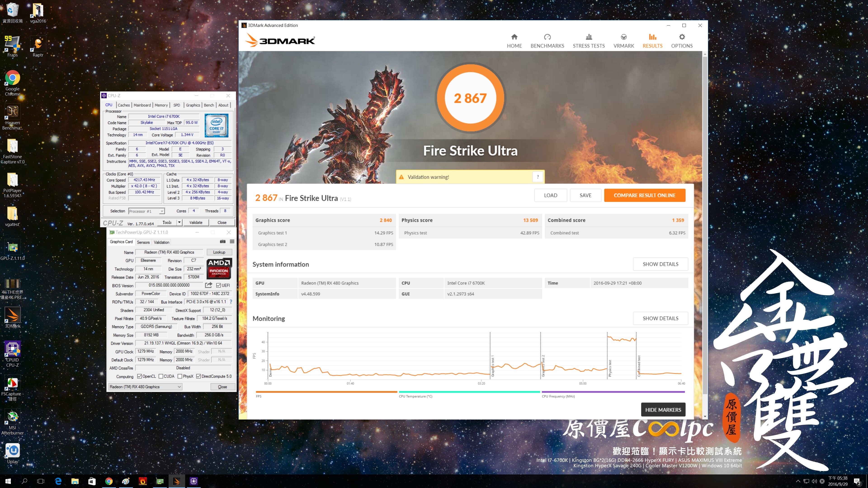Switch to Graphics tab in CPU-Z
Screen dimensions: 868x488
[x=193, y=105]
